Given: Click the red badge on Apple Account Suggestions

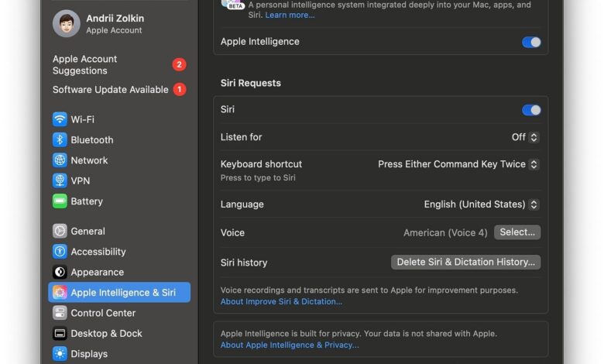Looking at the screenshot, I should click(x=179, y=64).
